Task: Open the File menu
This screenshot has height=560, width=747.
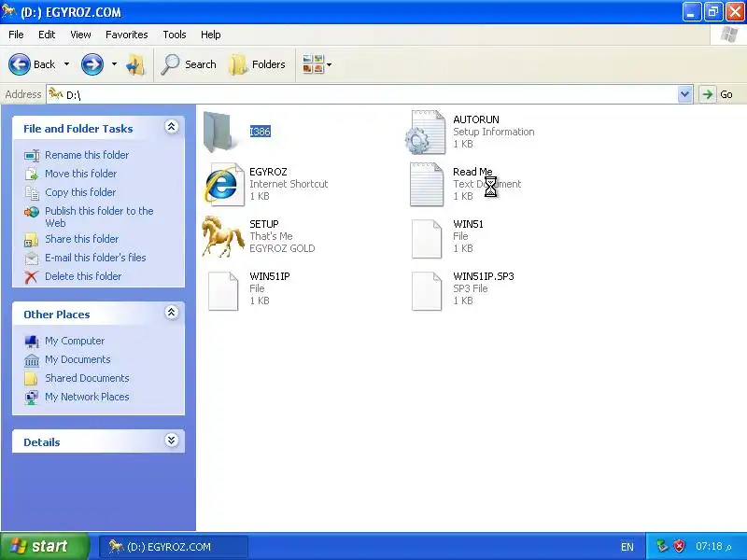Action: pos(16,35)
